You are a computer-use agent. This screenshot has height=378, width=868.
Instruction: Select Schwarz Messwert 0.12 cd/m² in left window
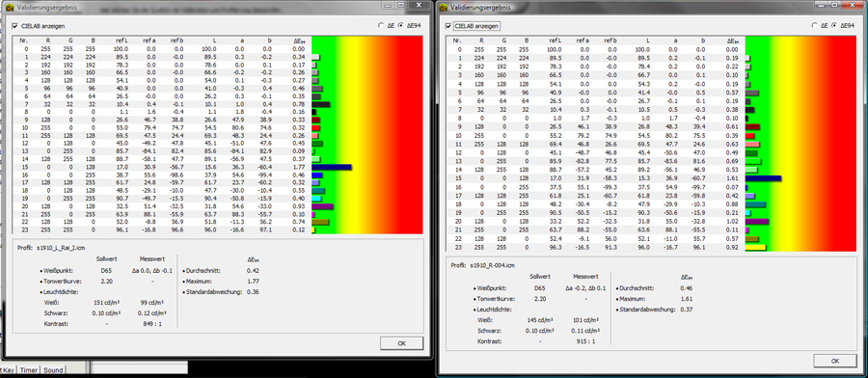(151, 312)
